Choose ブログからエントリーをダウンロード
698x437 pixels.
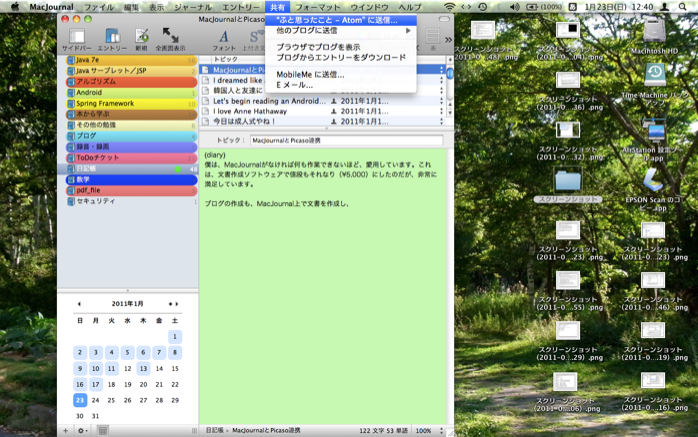pyautogui.click(x=341, y=58)
